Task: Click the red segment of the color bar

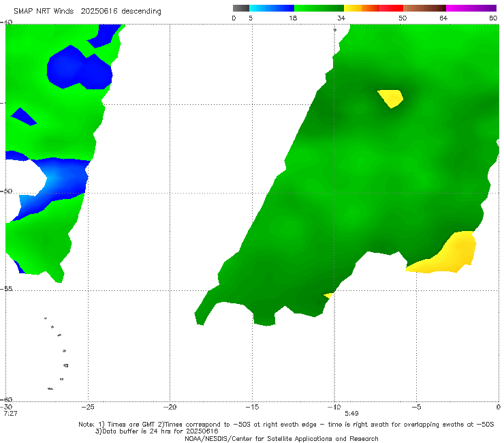Action: coord(391,8)
